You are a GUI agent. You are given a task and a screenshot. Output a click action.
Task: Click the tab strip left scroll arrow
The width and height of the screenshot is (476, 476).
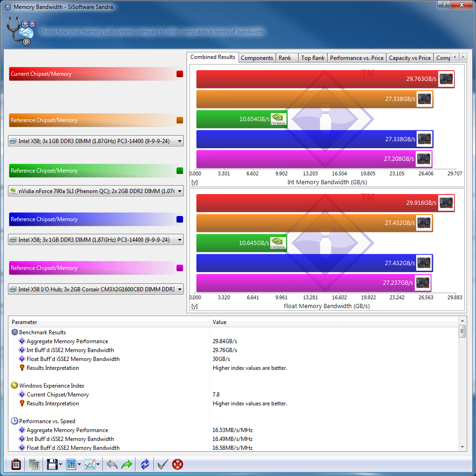[x=455, y=57]
